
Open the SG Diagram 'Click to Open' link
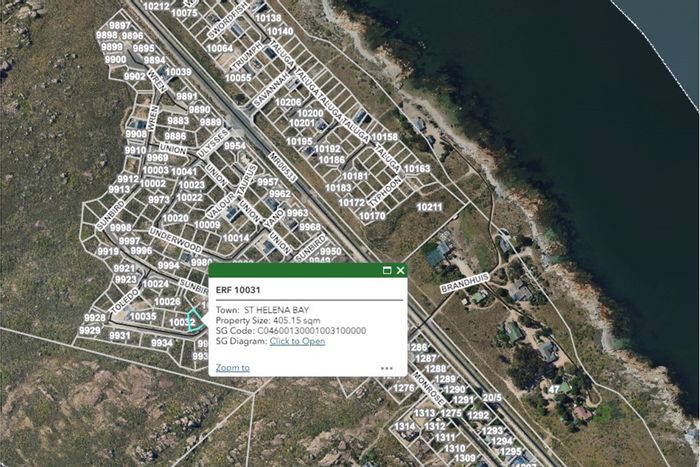click(297, 341)
